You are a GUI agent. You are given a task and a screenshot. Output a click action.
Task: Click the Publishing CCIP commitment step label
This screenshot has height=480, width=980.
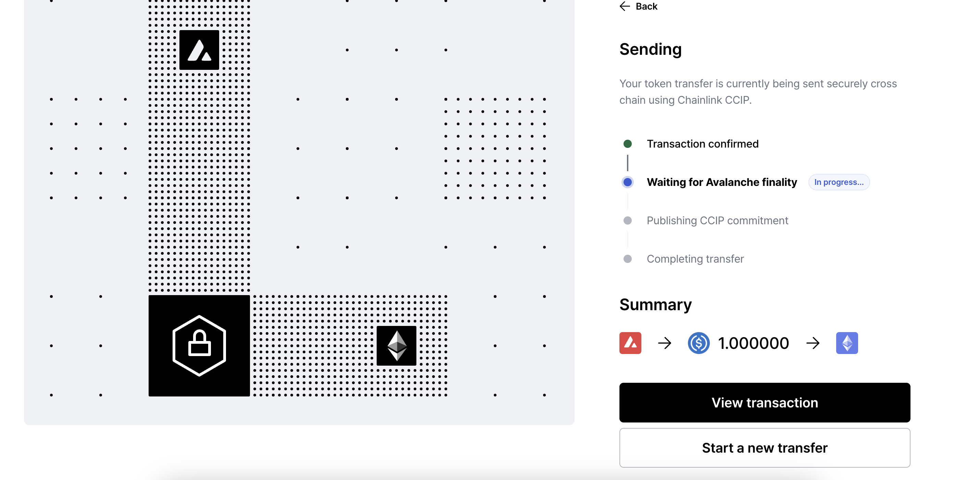click(717, 220)
